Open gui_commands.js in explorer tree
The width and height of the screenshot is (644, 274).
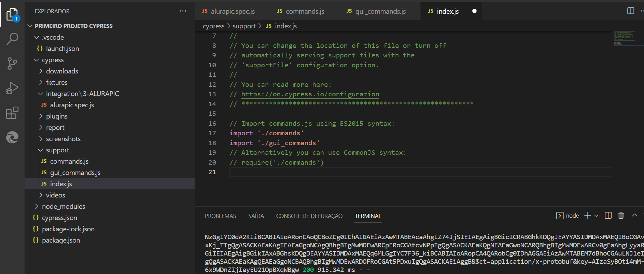coord(110,173)
